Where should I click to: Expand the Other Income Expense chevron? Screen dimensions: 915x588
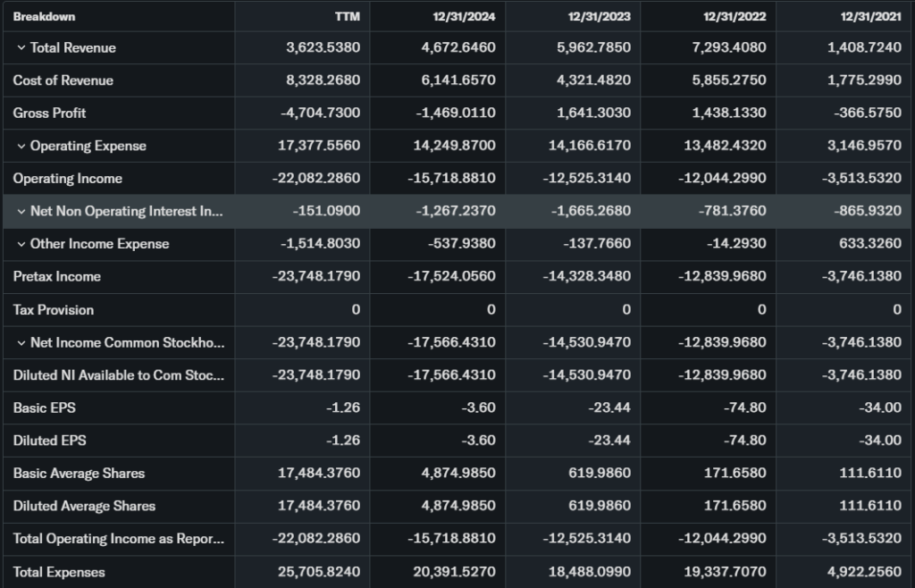(x=21, y=245)
